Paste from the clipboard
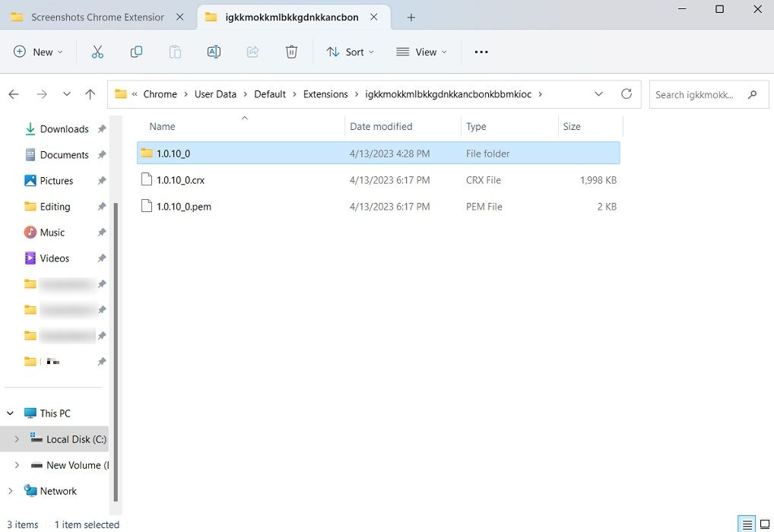 (174, 52)
